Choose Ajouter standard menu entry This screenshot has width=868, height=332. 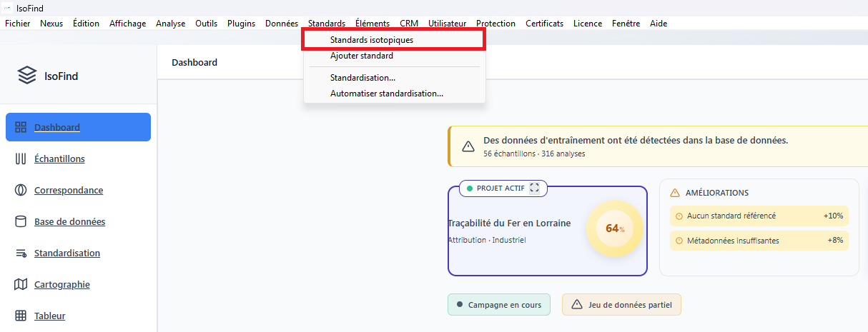pyautogui.click(x=395, y=56)
